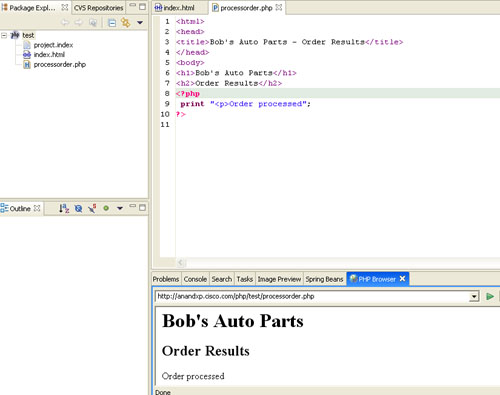This screenshot has height=395, width=500.
Task: Click the green Go arrow in PHP Browser
Action: [490, 296]
